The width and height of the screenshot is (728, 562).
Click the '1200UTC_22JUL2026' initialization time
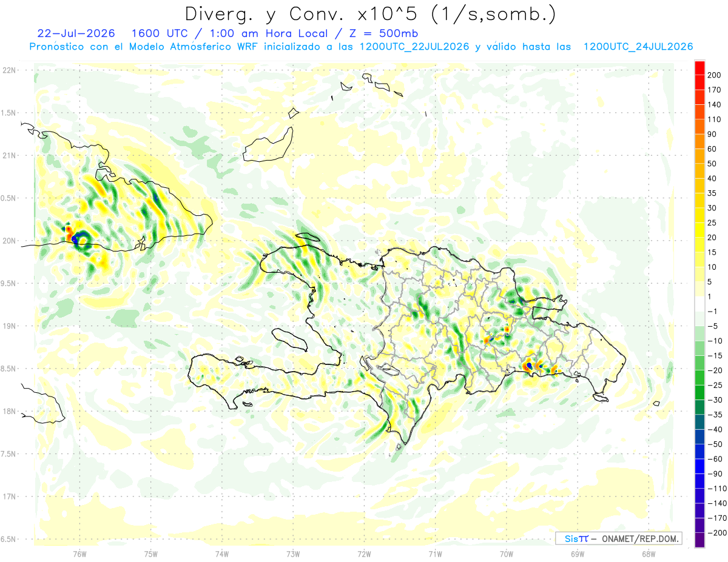414,47
